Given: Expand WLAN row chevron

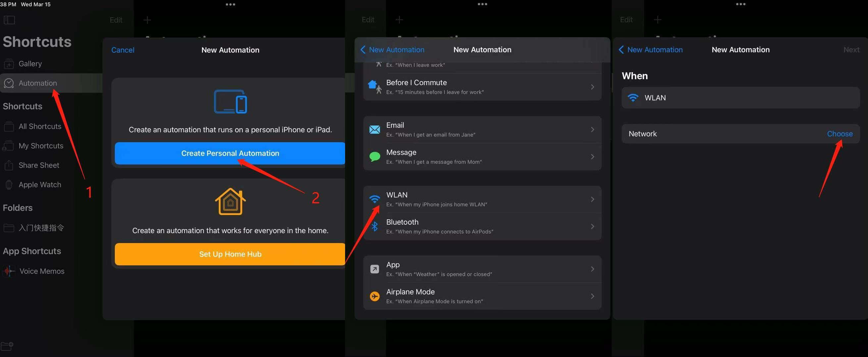Looking at the screenshot, I should tap(592, 199).
